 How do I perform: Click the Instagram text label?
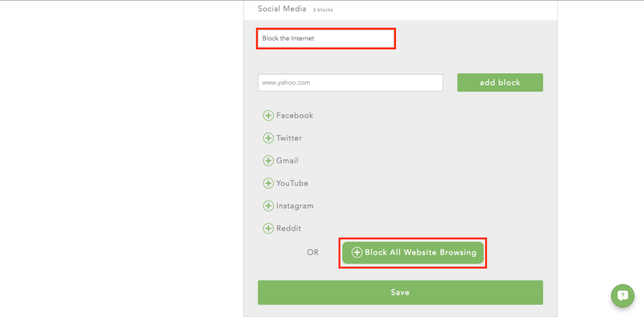tap(295, 206)
